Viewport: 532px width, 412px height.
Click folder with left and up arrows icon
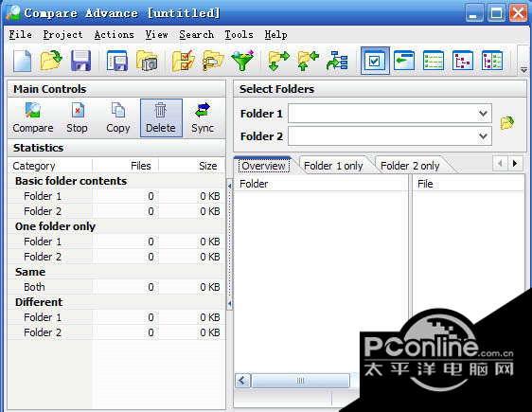tap(308, 61)
